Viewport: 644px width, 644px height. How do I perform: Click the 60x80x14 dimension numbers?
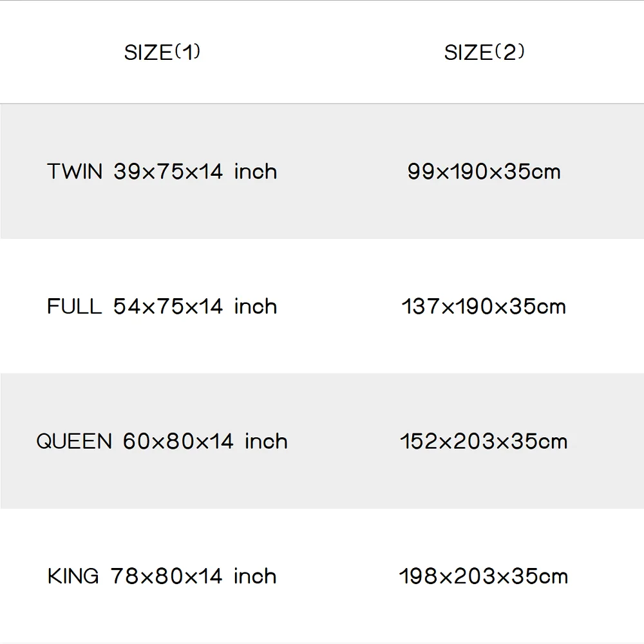coord(178,442)
